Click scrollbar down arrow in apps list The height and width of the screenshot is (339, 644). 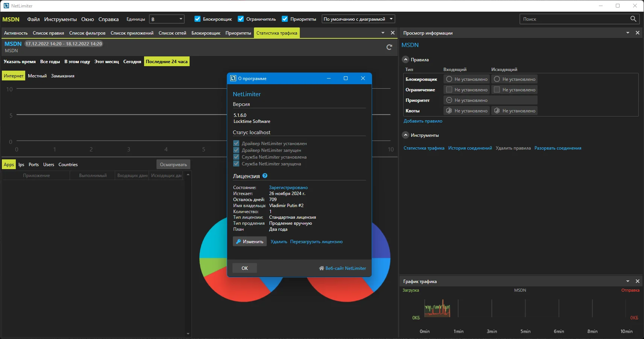188,334
